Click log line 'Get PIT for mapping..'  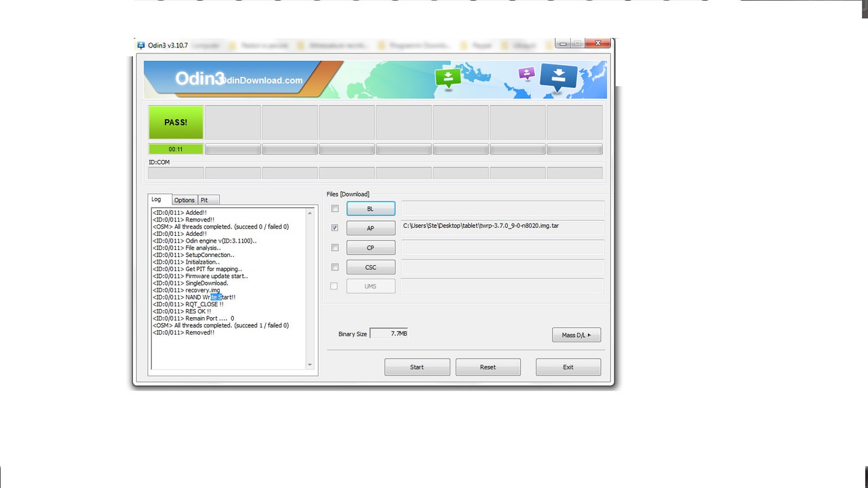tap(197, 269)
